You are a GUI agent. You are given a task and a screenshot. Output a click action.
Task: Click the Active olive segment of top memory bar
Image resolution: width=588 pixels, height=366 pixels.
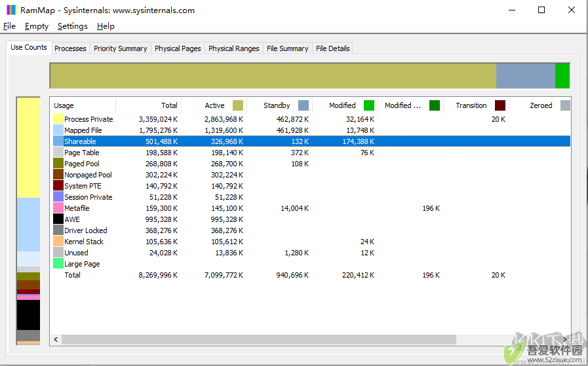273,76
